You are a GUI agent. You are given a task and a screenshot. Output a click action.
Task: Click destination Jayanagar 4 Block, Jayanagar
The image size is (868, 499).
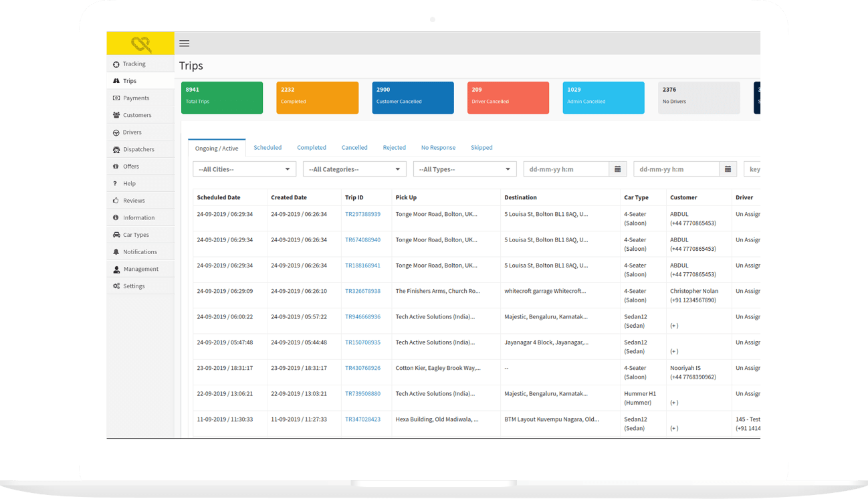[546, 342]
